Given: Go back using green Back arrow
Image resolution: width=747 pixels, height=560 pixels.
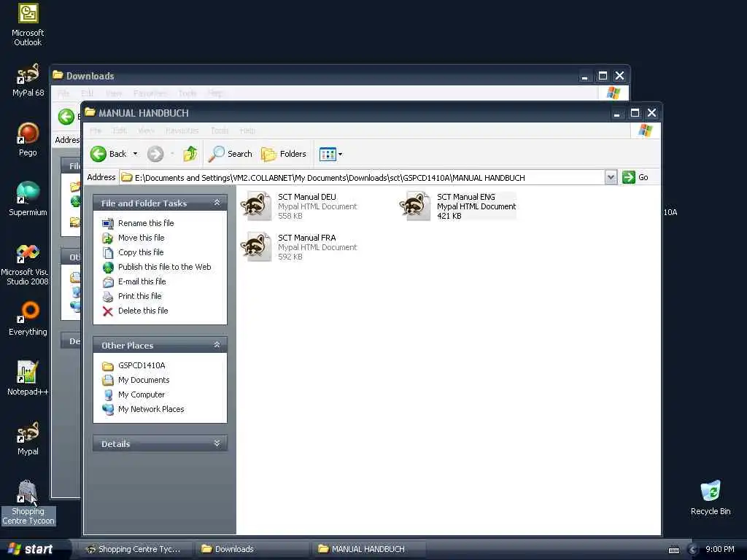Looking at the screenshot, I should pyautogui.click(x=98, y=154).
